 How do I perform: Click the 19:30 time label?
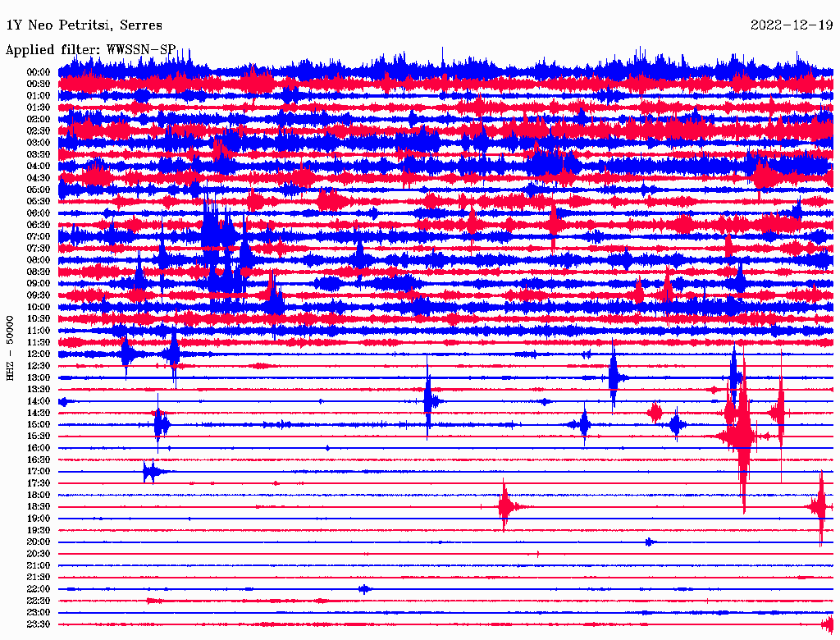(x=39, y=531)
